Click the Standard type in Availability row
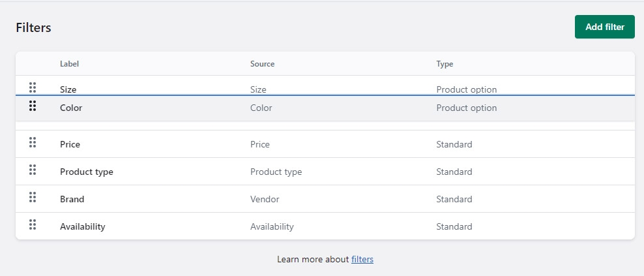Image resolution: width=644 pixels, height=276 pixels. click(x=454, y=226)
